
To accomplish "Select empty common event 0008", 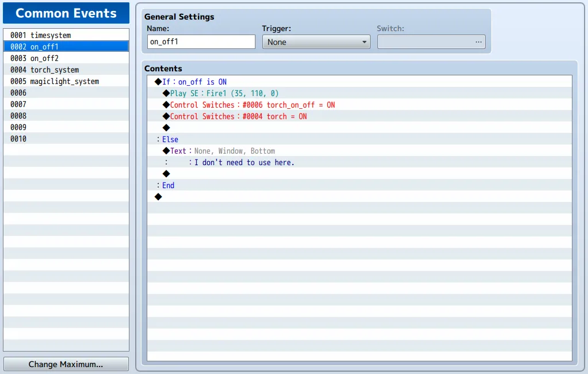I will [x=66, y=116].
